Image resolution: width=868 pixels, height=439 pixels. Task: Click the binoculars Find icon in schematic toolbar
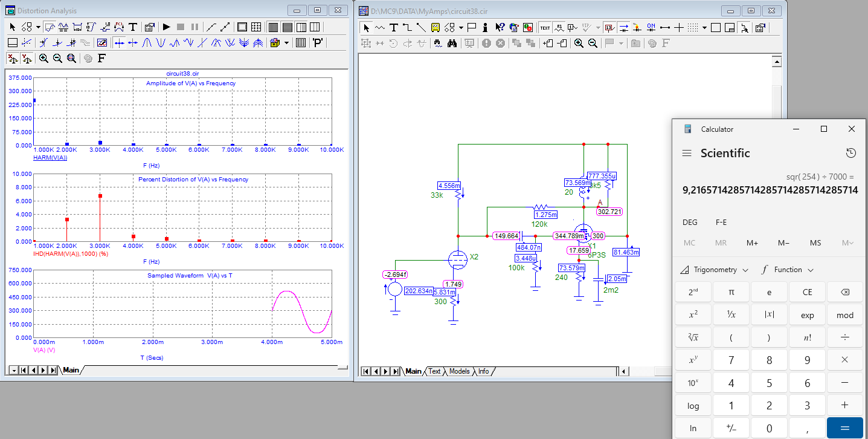click(x=452, y=43)
